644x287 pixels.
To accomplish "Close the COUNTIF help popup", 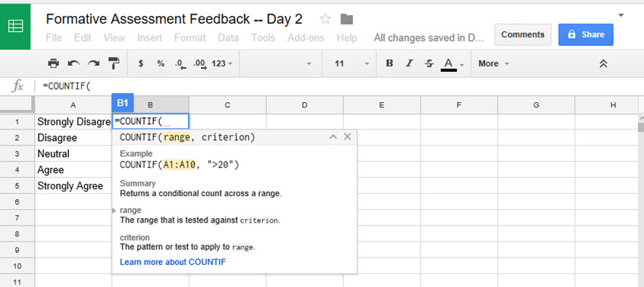I will point(348,137).
